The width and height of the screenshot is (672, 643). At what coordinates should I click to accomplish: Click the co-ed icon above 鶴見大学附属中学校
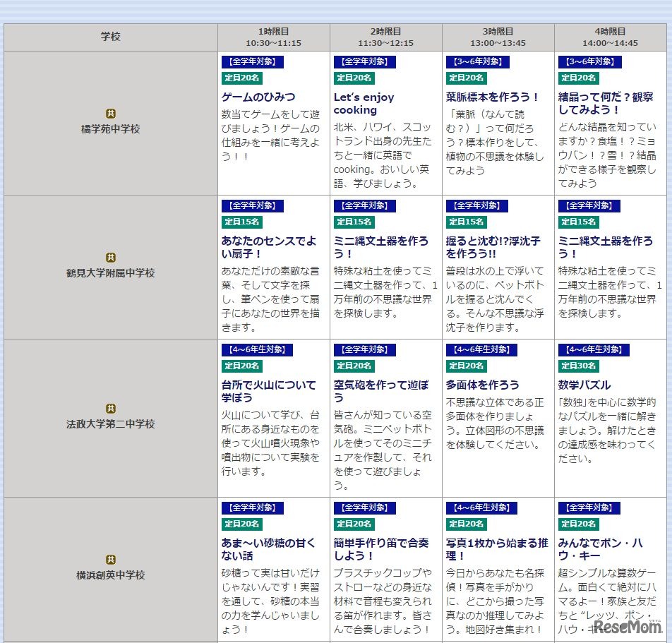point(111,258)
